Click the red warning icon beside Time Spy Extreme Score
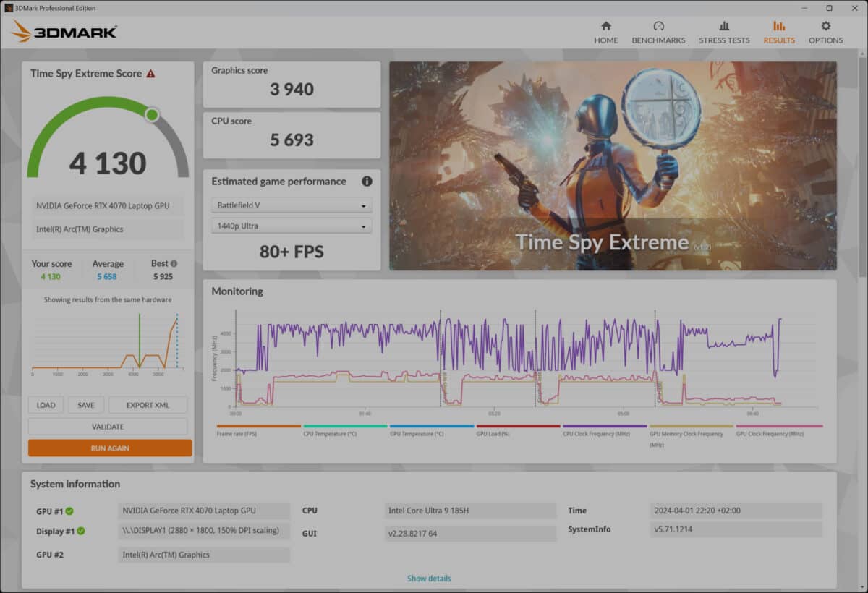Image resolution: width=868 pixels, height=593 pixels. [x=150, y=74]
